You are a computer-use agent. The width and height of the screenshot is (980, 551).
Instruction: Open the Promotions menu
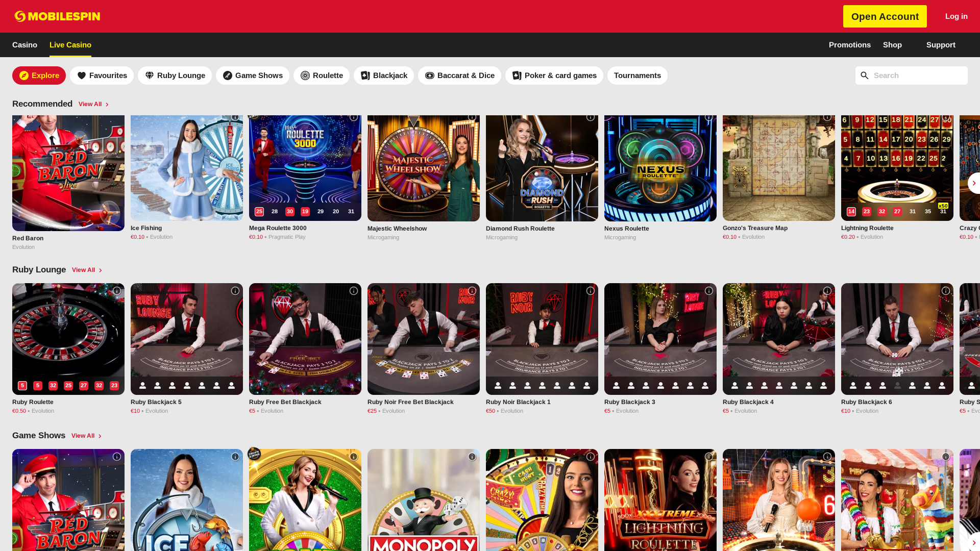(849, 45)
